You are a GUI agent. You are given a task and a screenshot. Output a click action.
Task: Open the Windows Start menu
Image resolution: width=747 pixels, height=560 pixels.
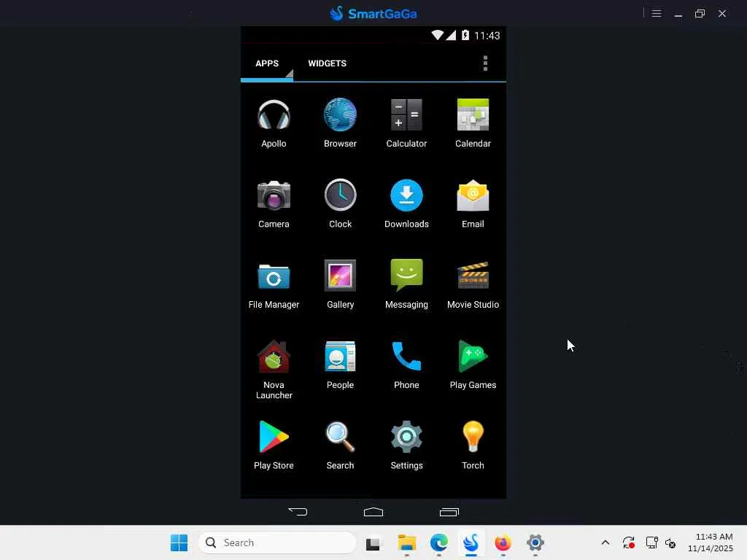click(179, 542)
